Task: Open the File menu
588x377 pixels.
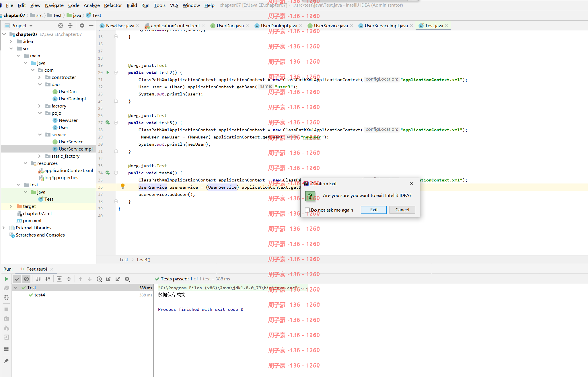Action: coord(9,5)
